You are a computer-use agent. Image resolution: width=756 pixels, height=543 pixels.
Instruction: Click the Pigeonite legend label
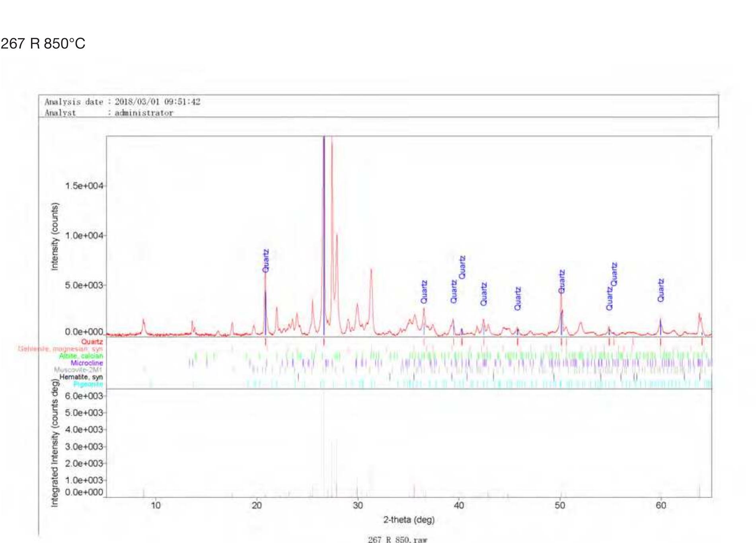click(88, 384)
